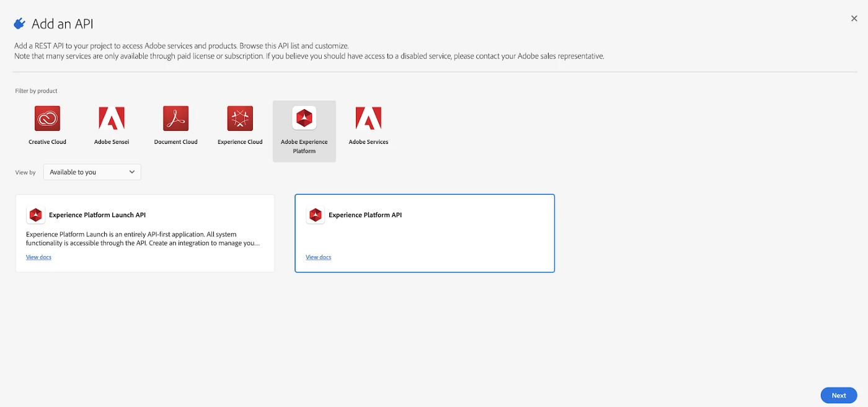
Task: Open the View by dropdown
Action: [92, 172]
